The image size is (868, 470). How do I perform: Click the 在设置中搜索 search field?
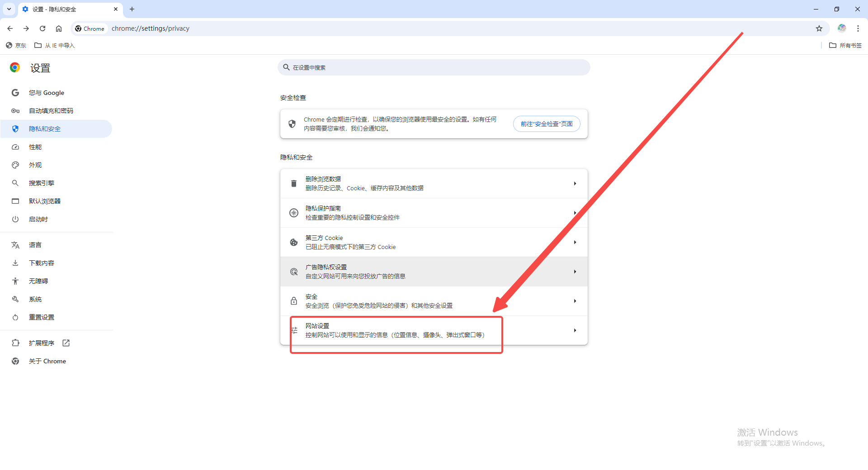tap(434, 67)
